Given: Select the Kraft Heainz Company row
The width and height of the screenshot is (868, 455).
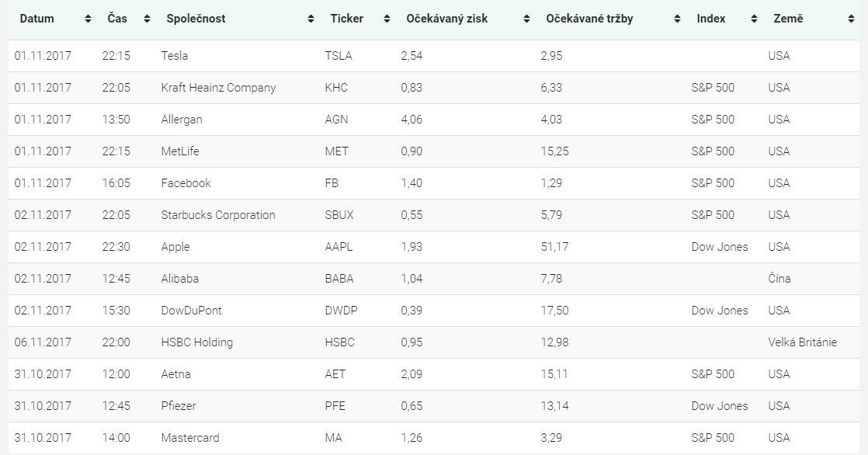Looking at the screenshot, I should click(x=434, y=88).
